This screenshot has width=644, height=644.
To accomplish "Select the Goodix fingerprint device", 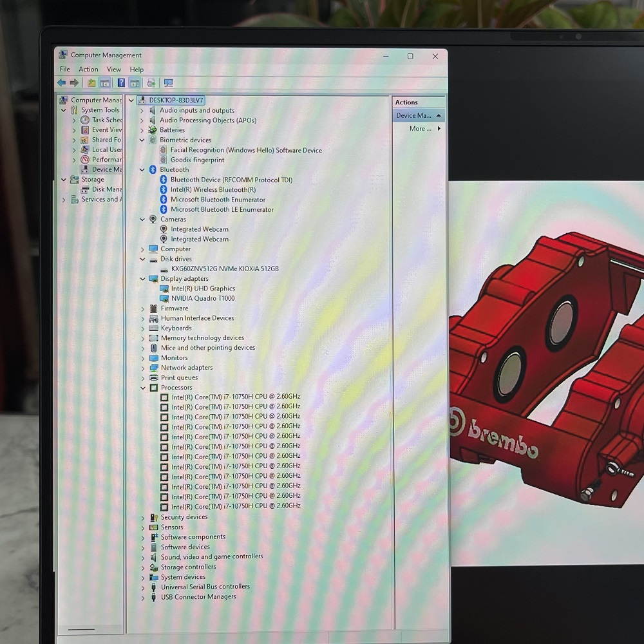I will tap(197, 160).
